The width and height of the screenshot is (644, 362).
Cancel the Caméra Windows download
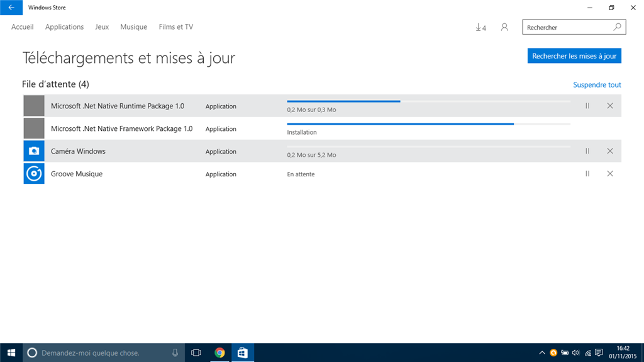pyautogui.click(x=610, y=151)
